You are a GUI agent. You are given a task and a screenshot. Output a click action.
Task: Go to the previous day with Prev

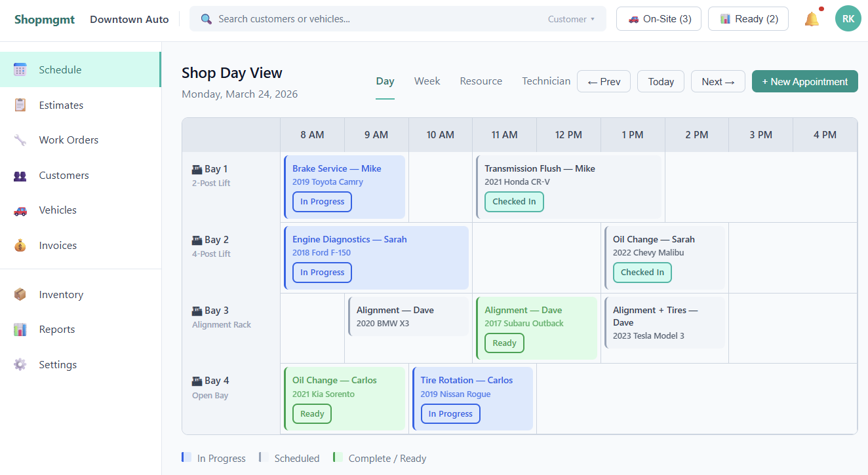click(x=604, y=81)
